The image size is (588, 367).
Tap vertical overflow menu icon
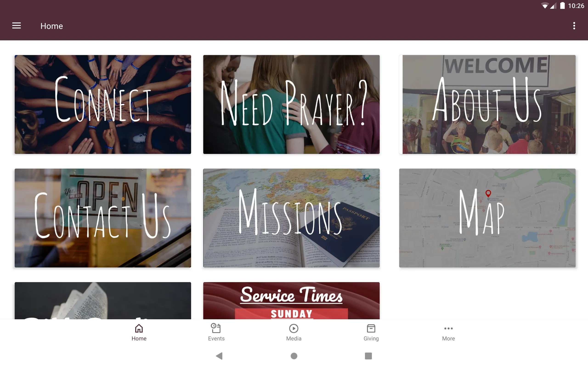pyautogui.click(x=574, y=26)
